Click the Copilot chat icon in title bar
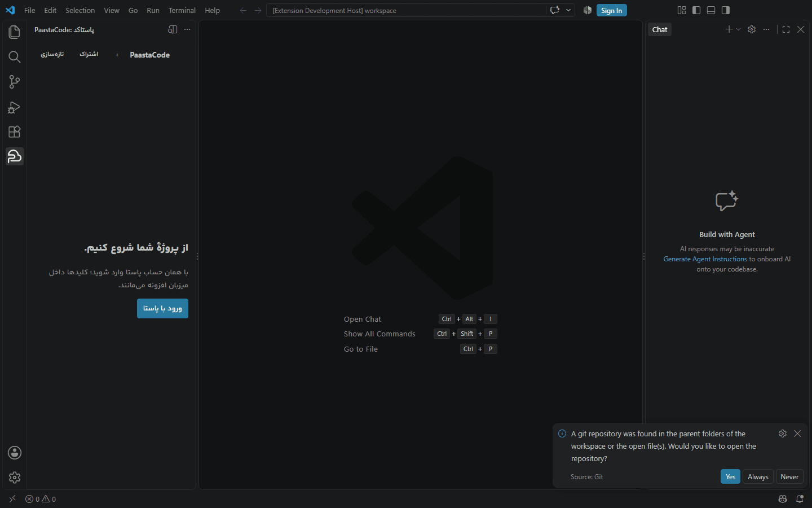This screenshot has height=508, width=812. [555, 10]
